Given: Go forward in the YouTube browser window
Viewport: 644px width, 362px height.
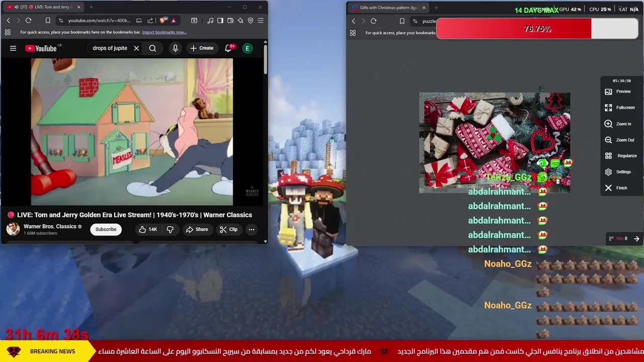Looking at the screenshot, I should [x=18, y=21].
